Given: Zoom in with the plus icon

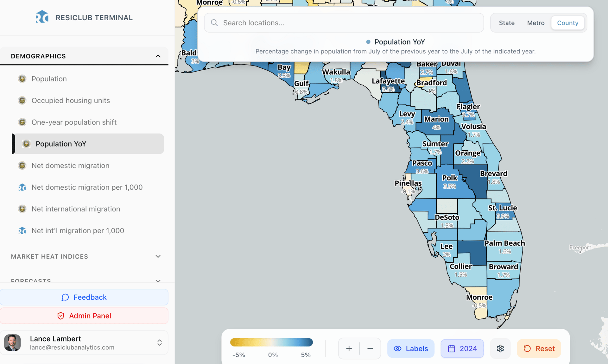Looking at the screenshot, I should coord(349,348).
